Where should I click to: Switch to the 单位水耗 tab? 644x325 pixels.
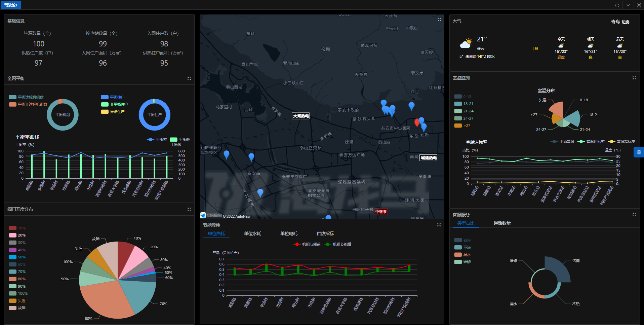pos(252,233)
